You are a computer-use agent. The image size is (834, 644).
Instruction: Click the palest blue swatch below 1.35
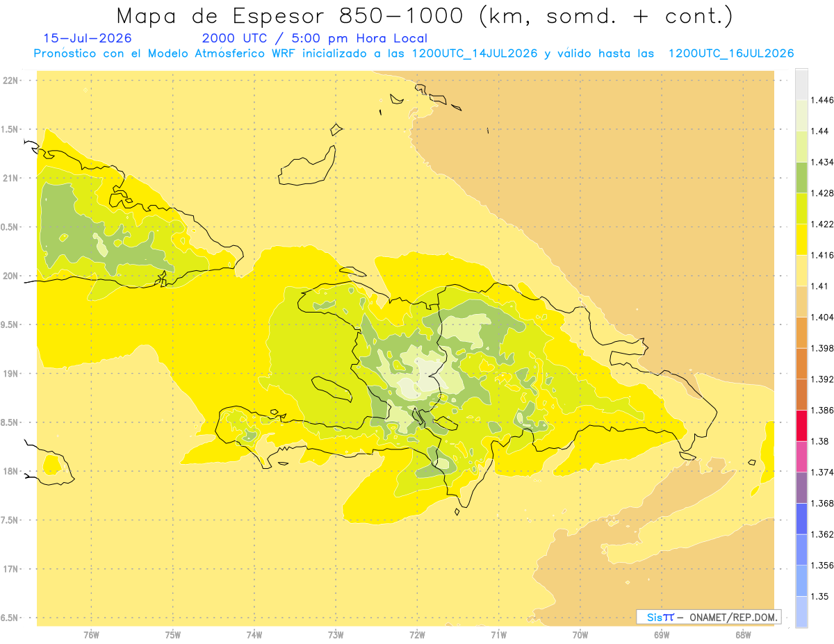(x=801, y=612)
